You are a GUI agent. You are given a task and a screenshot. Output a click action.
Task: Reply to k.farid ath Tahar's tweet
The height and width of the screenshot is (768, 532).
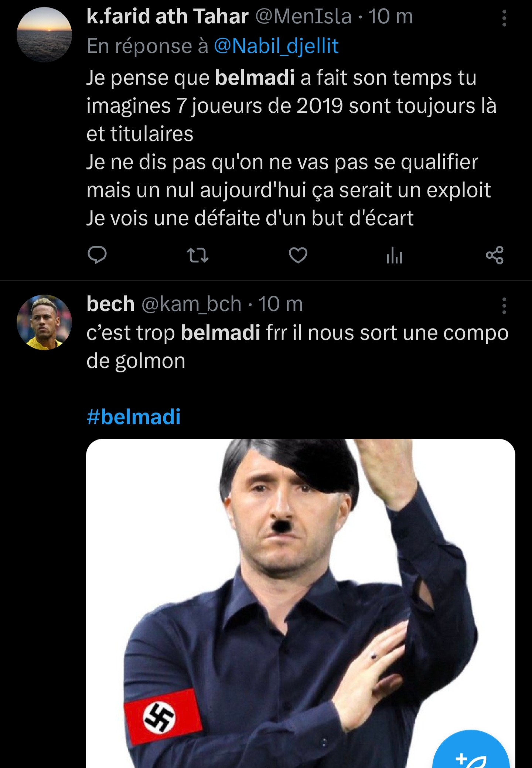(97, 255)
